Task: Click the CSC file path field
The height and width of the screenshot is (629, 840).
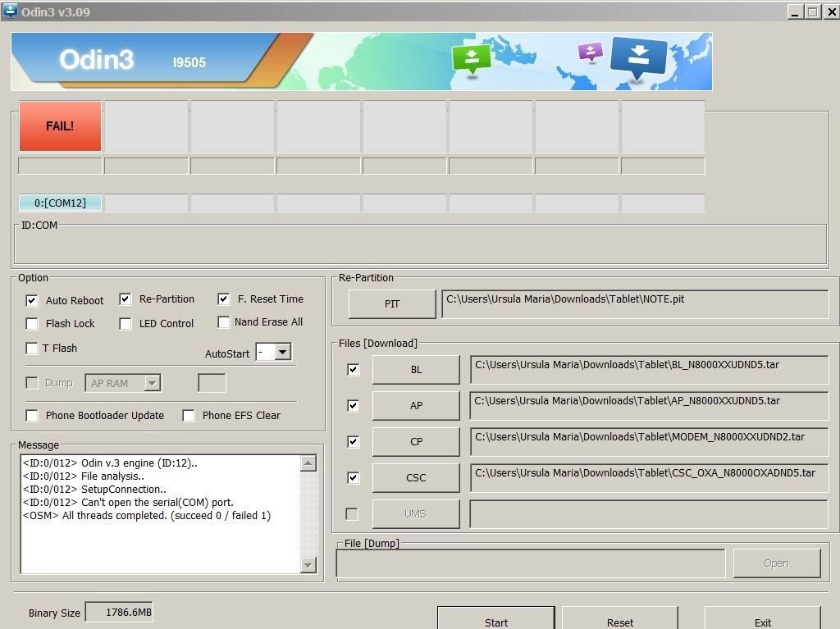Action: coord(650,477)
